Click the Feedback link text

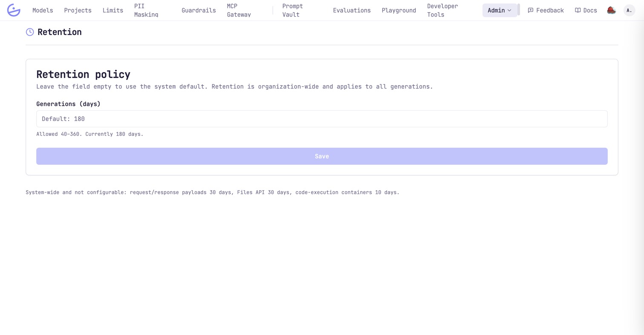pyautogui.click(x=550, y=10)
